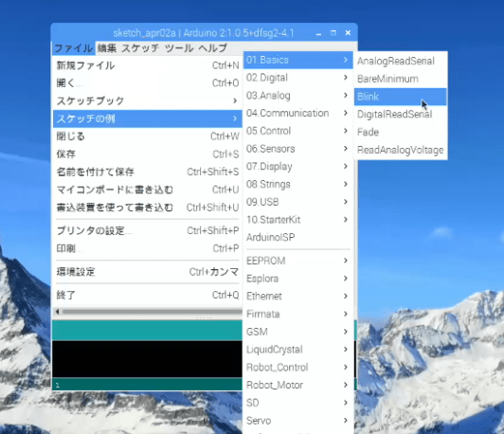504x434 pixels.
Task: Open the ヘルプ menu
Action: tap(213, 48)
